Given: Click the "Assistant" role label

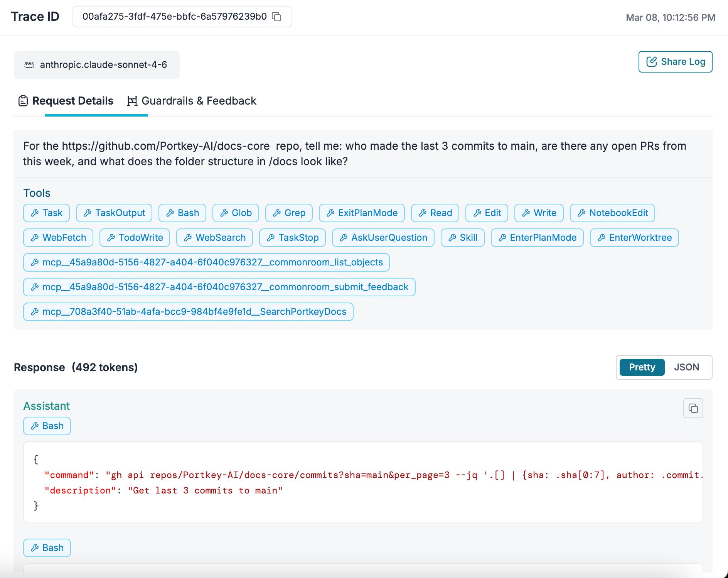Looking at the screenshot, I should click(x=47, y=406).
